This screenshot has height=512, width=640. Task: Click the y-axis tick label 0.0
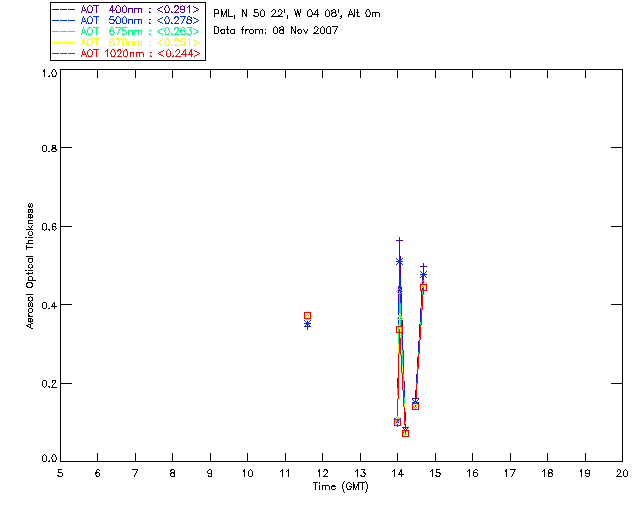click(x=49, y=459)
